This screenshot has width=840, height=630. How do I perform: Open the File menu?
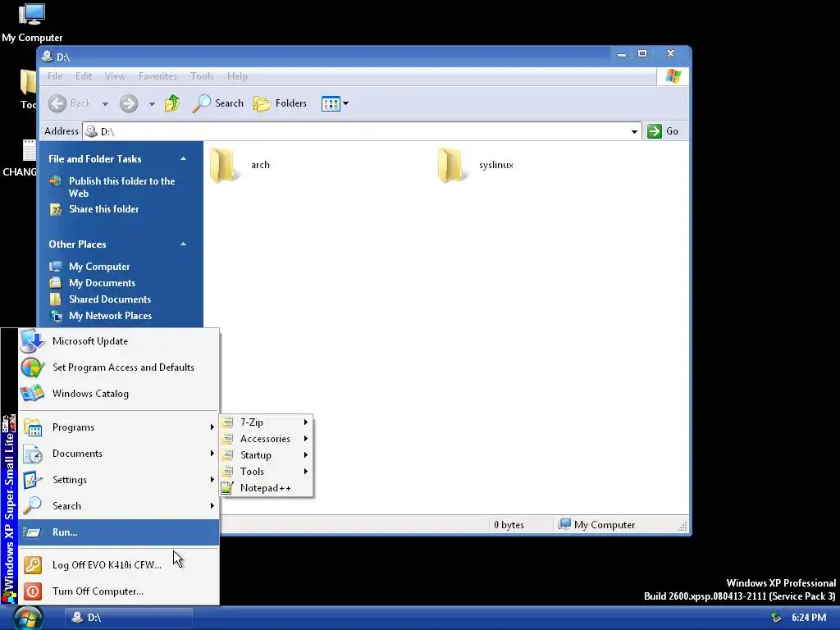[55, 76]
